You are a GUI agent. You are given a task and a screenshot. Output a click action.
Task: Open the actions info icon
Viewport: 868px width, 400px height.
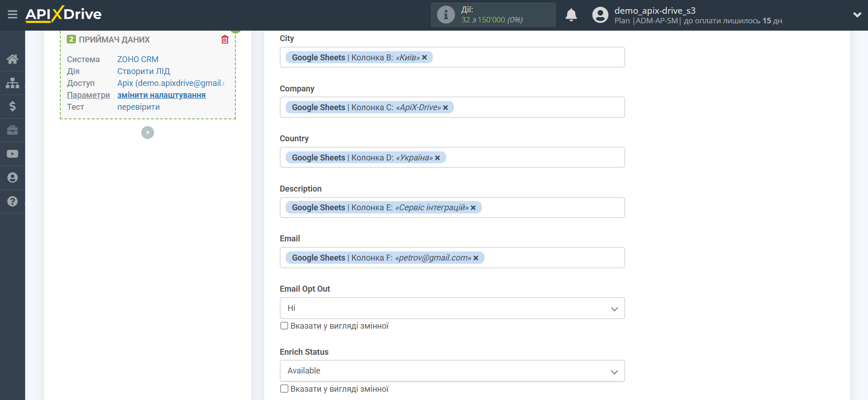[446, 15]
